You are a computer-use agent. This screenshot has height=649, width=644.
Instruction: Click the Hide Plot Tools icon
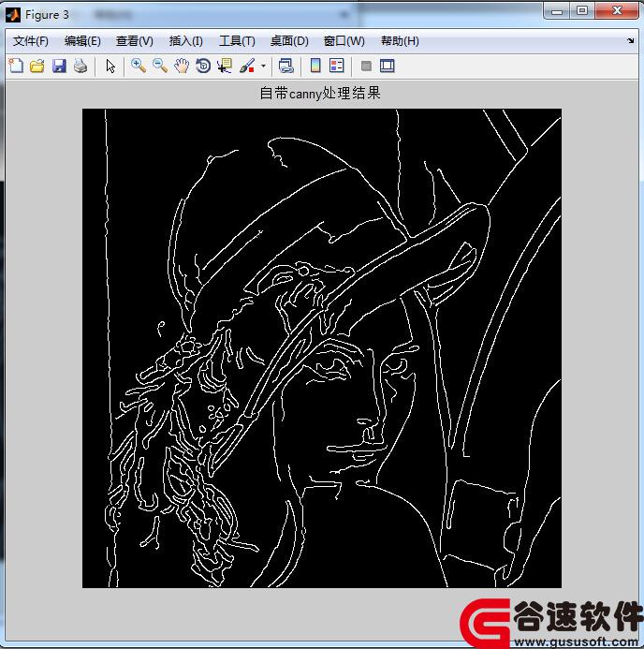[366, 66]
